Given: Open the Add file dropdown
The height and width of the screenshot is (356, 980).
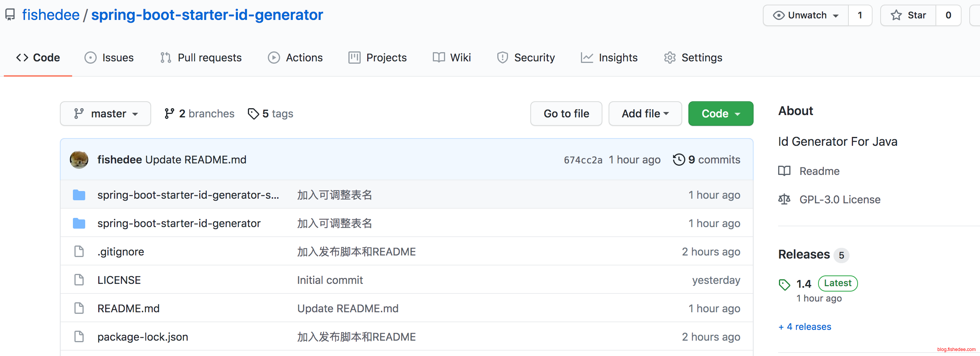Looking at the screenshot, I should (645, 114).
